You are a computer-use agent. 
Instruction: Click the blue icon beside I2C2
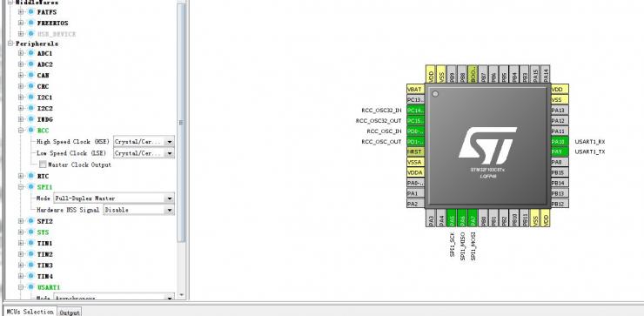coord(30,108)
